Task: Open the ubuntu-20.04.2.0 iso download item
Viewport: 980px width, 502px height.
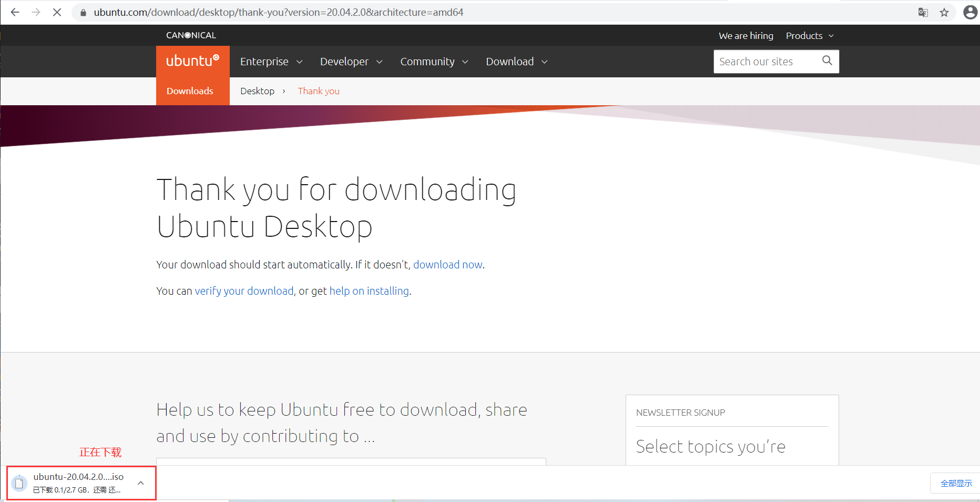Action: coord(81,483)
